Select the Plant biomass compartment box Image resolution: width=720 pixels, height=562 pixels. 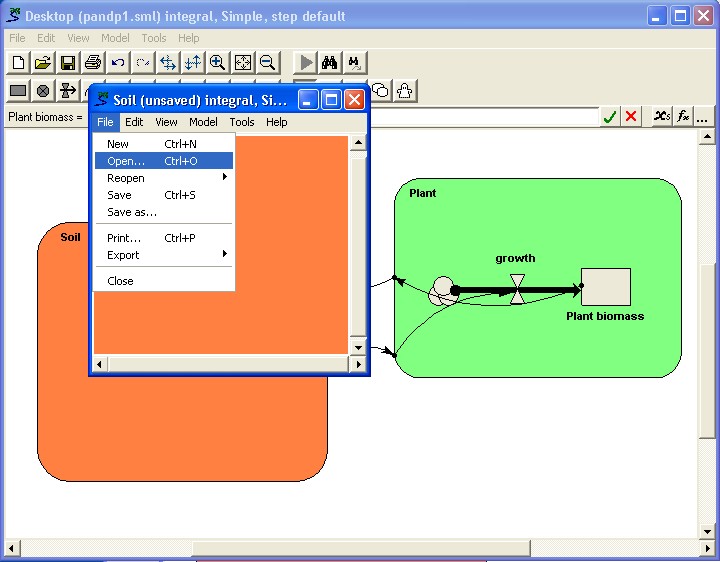click(x=606, y=287)
